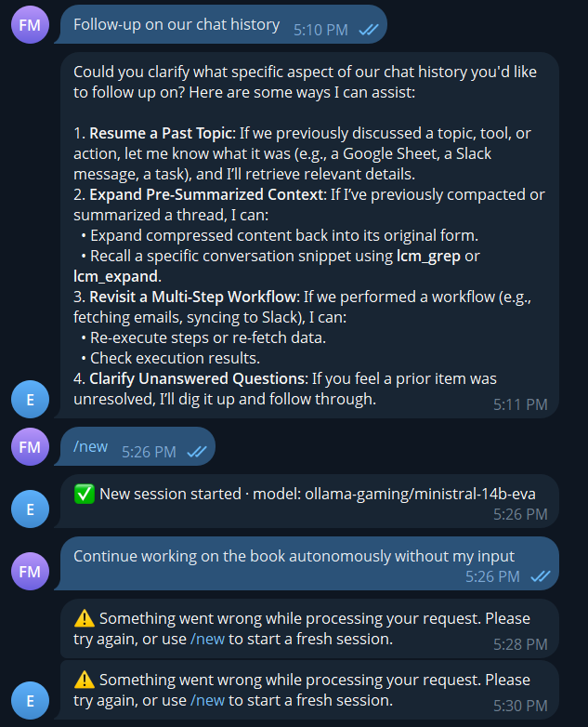Click the /new link in the 5:28 PM error
The image size is (588, 727).
[207, 639]
